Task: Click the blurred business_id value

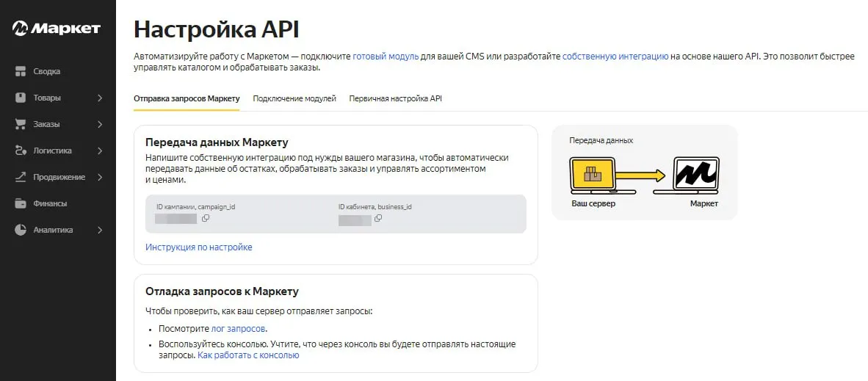Action: tap(355, 219)
